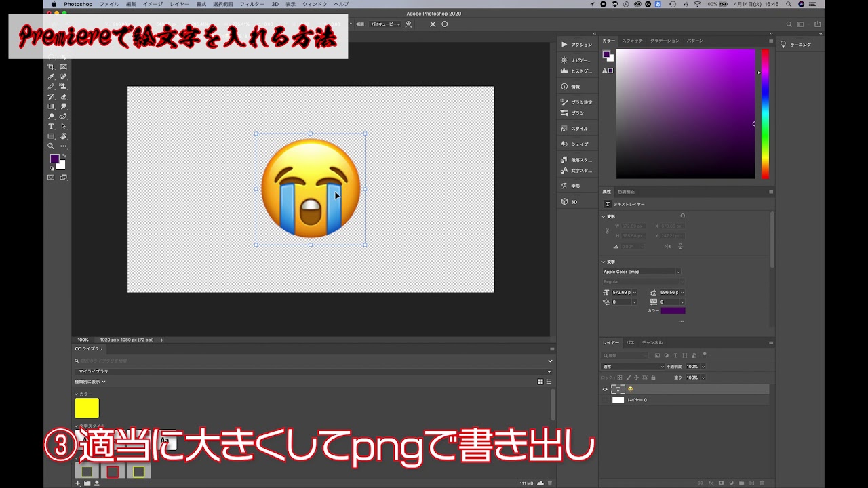Image resolution: width=868 pixels, height=488 pixels.
Task: Open the layer opacity dropdown
Action: 703,367
